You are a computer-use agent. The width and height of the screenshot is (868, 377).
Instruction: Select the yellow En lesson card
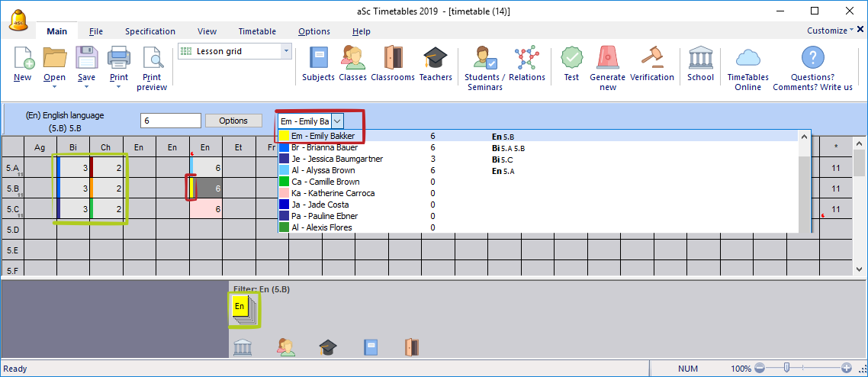240,306
